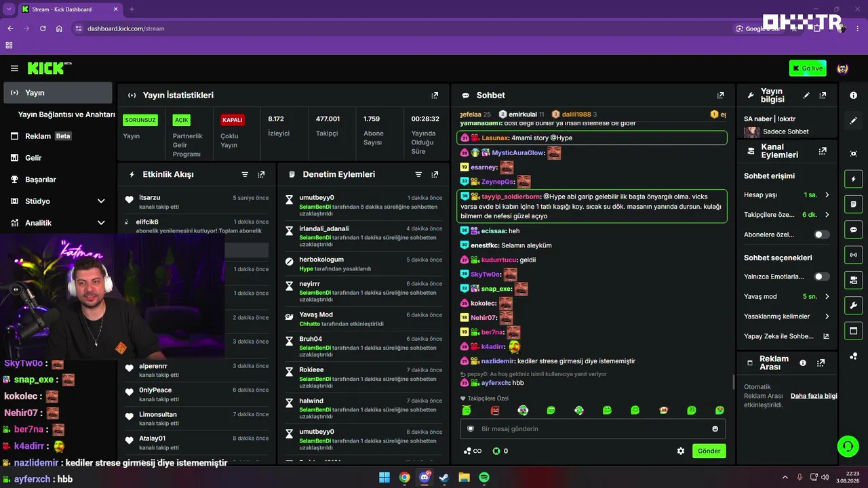The height and width of the screenshot is (488, 868).
Task: Pop out the Etkinlik Akışı panel
Action: pos(261,174)
